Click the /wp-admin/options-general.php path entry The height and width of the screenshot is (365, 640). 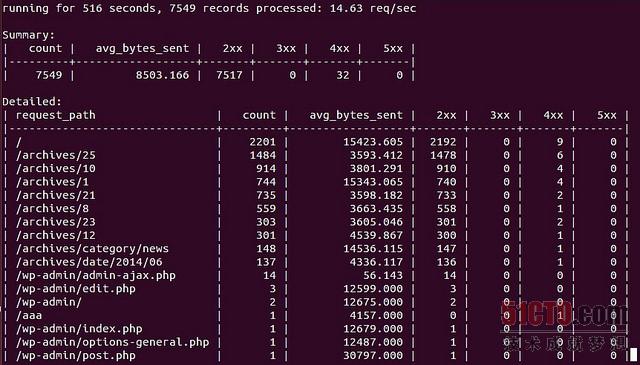(113, 342)
